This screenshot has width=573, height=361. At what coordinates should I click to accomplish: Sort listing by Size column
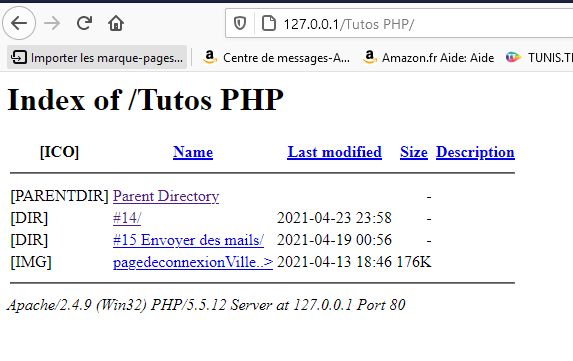click(x=414, y=152)
